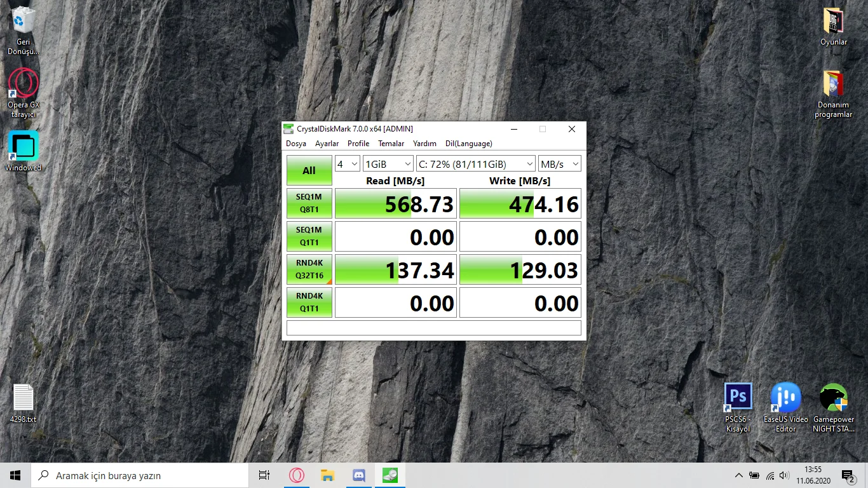Viewport: 868px width, 488px height.
Task: Open the 4298.txt file icon
Action: tap(24, 398)
